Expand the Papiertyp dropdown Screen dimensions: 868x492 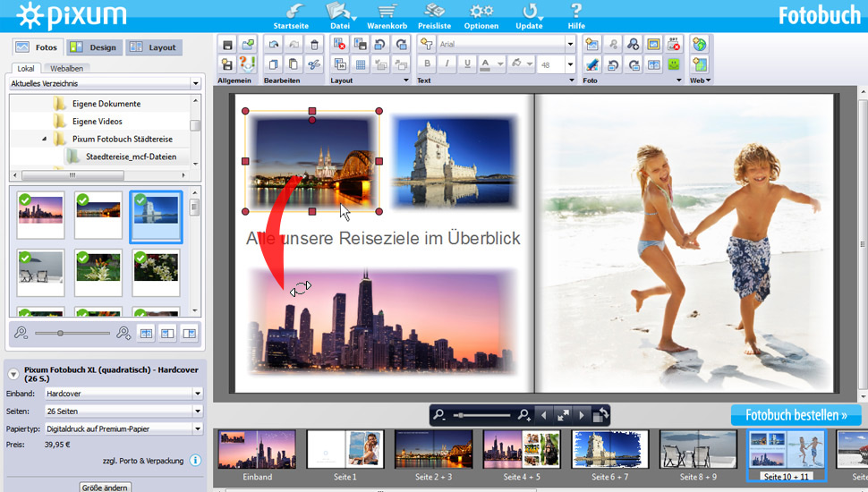197,427
